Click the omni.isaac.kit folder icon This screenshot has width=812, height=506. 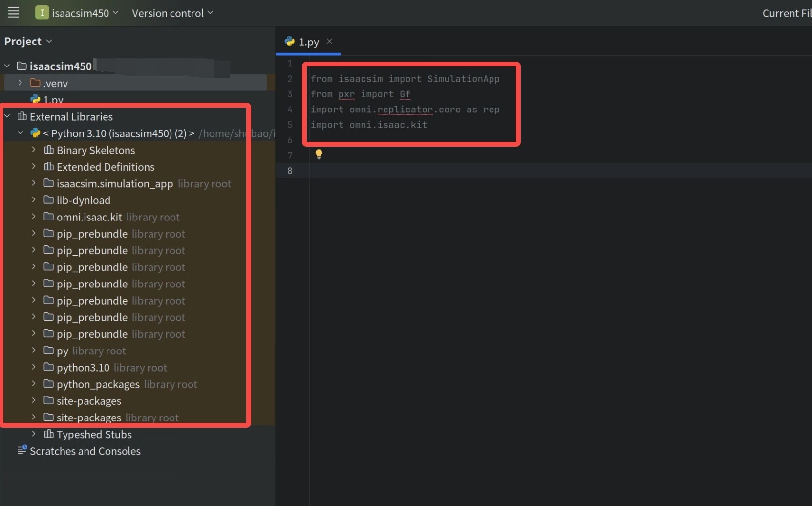tap(49, 217)
